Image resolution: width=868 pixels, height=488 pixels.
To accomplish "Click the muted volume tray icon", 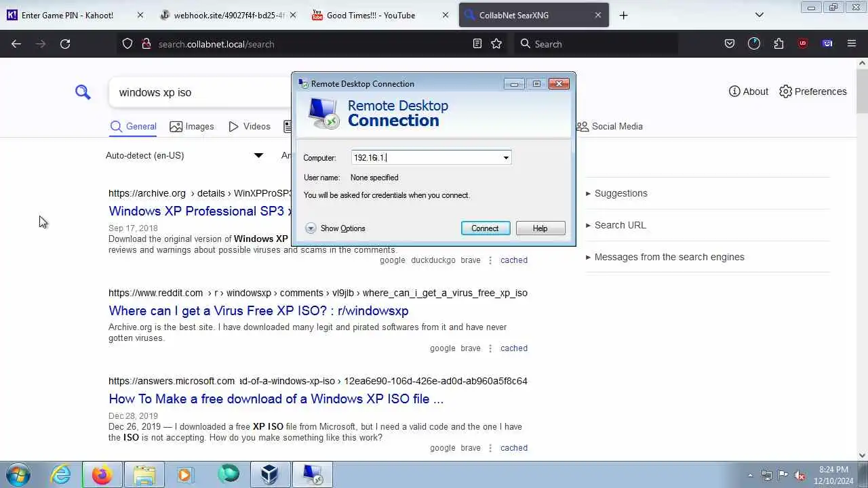I will (800, 476).
